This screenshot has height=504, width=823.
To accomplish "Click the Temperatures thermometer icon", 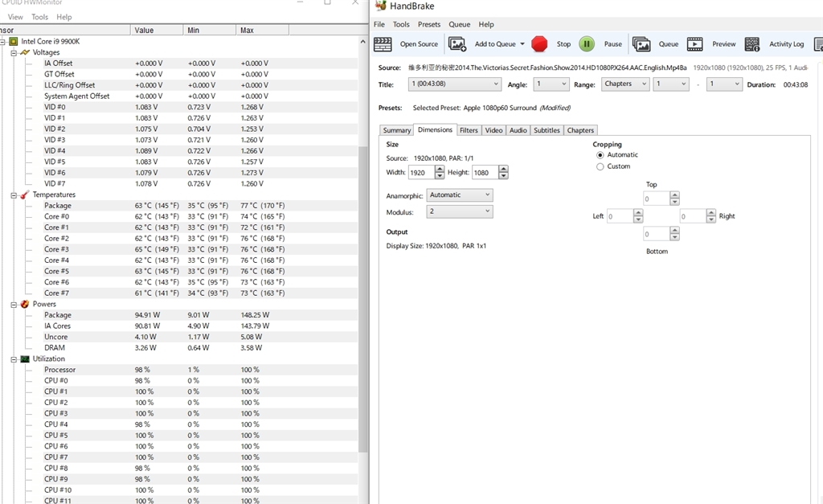I will tap(25, 195).
